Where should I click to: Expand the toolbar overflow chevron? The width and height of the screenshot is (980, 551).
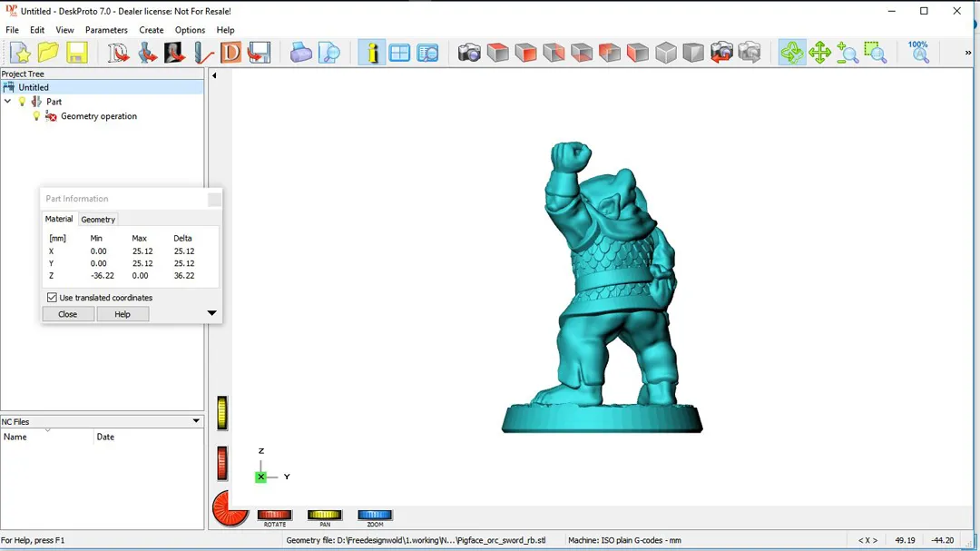[967, 53]
